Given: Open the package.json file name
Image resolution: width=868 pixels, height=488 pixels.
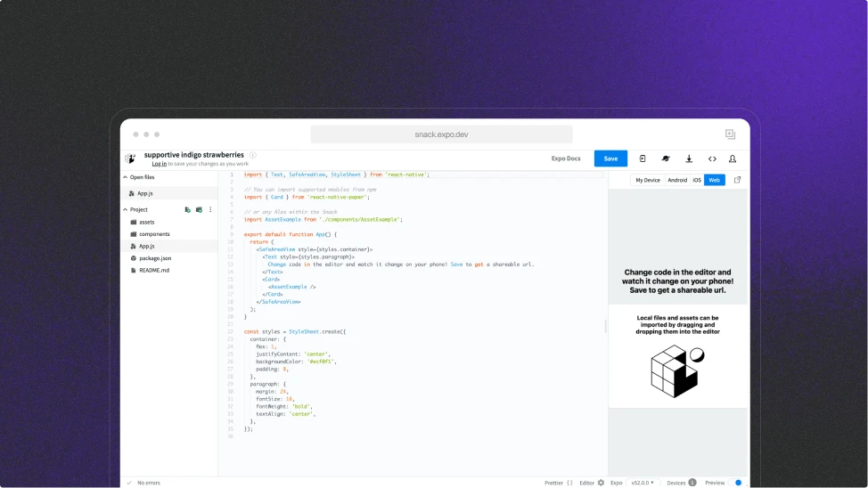Looking at the screenshot, I should [155, 258].
